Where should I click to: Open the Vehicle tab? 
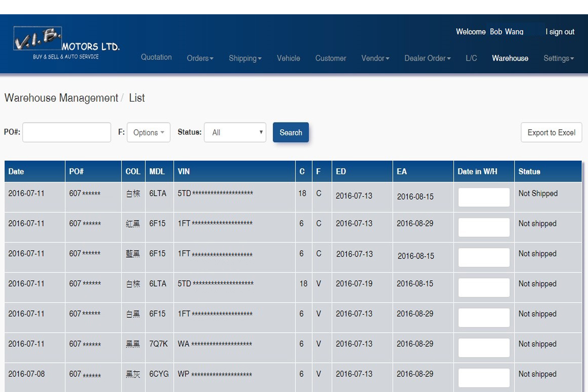coord(288,58)
